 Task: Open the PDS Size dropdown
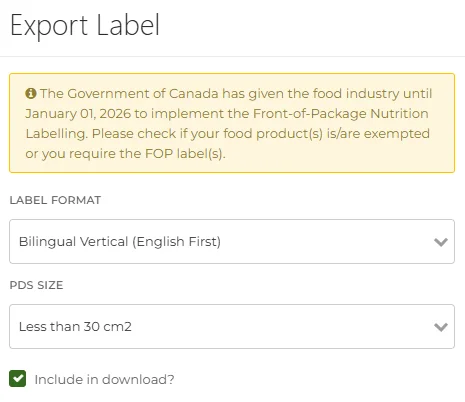(232, 326)
